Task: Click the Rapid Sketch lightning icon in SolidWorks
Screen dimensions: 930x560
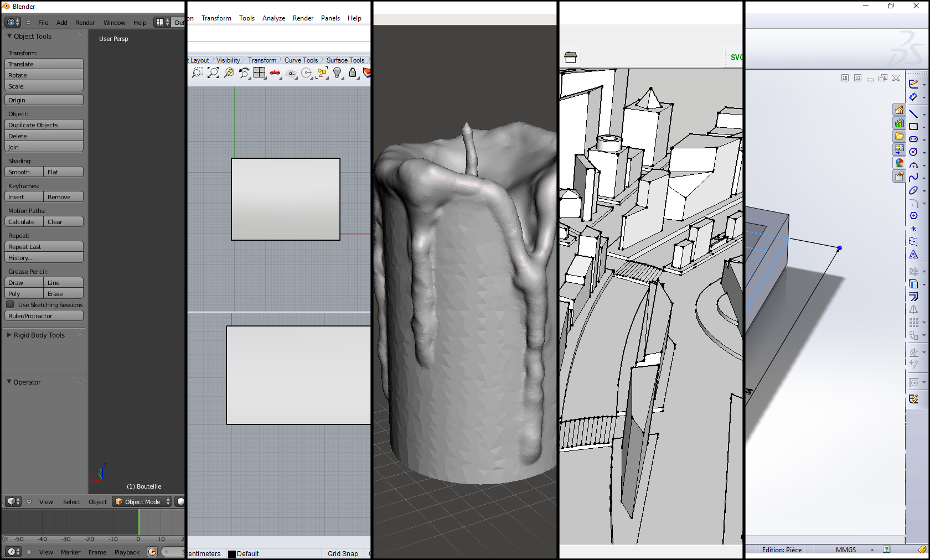Action: [x=913, y=398]
